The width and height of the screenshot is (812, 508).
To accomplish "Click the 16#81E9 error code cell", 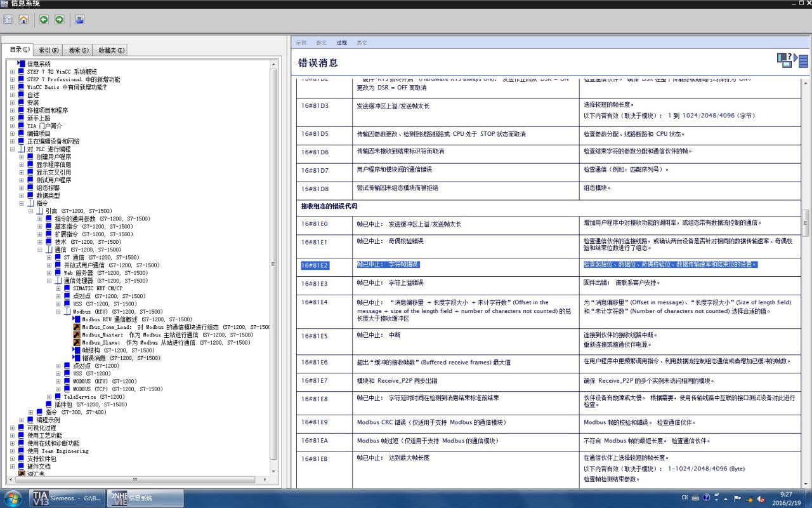I will [x=324, y=422].
